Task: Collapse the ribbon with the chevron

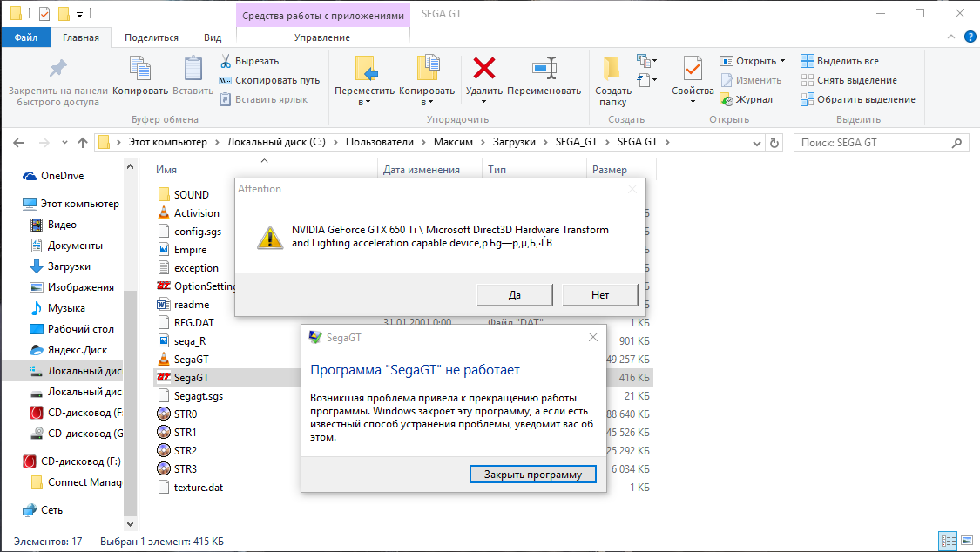Action: pos(950,36)
